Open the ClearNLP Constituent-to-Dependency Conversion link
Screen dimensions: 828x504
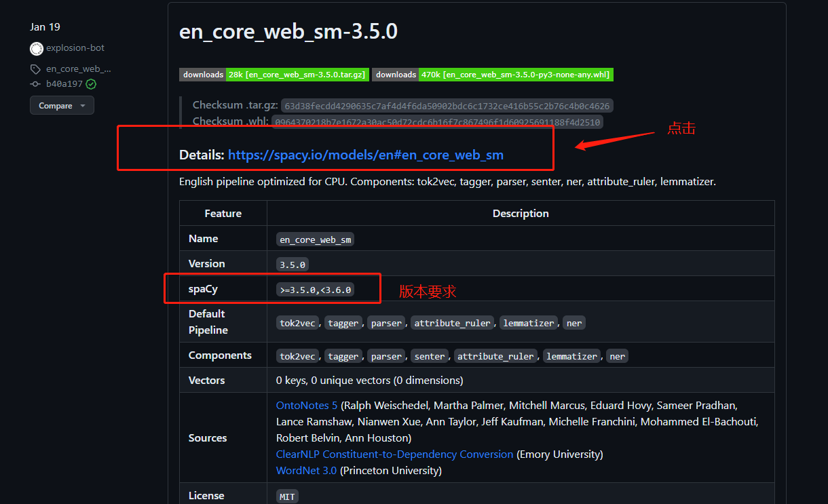point(394,454)
